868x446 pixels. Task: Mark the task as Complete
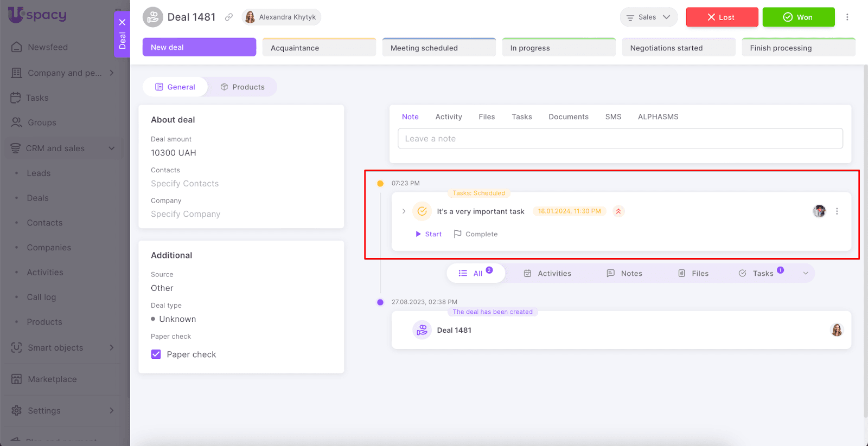click(476, 234)
